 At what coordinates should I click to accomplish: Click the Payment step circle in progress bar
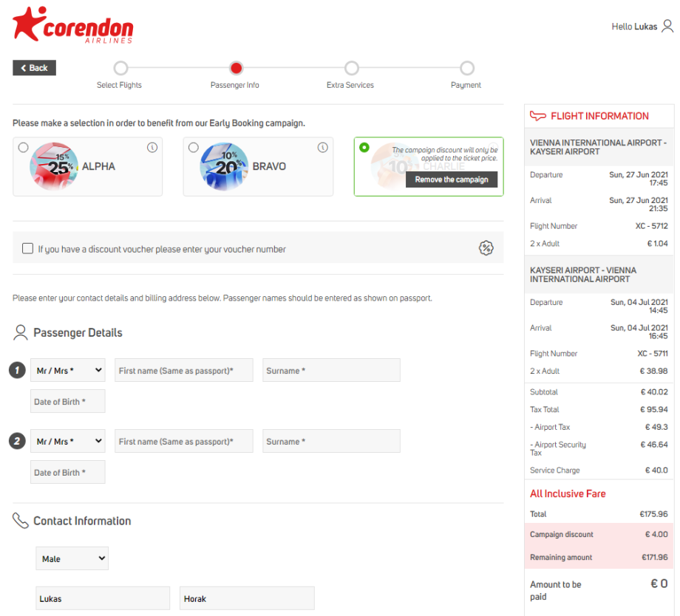[x=466, y=69]
